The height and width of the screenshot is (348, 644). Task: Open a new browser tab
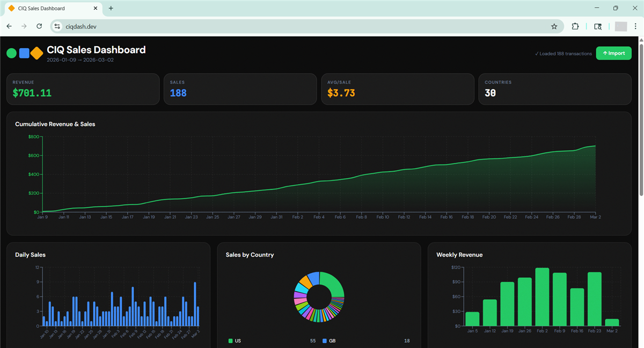point(111,9)
